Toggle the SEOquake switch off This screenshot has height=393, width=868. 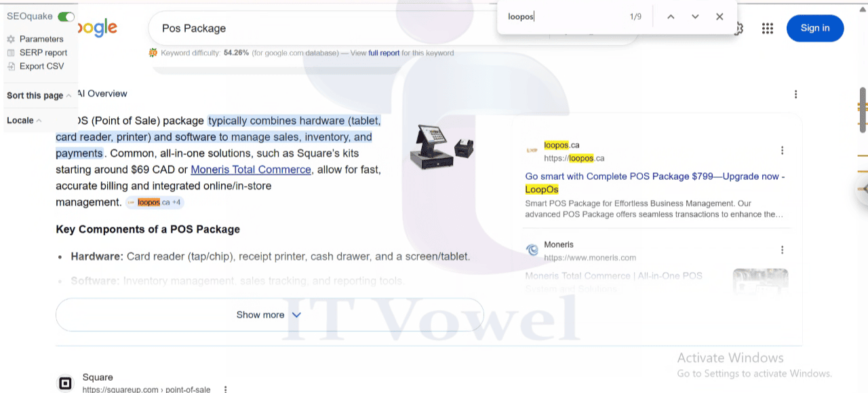(66, 16)
